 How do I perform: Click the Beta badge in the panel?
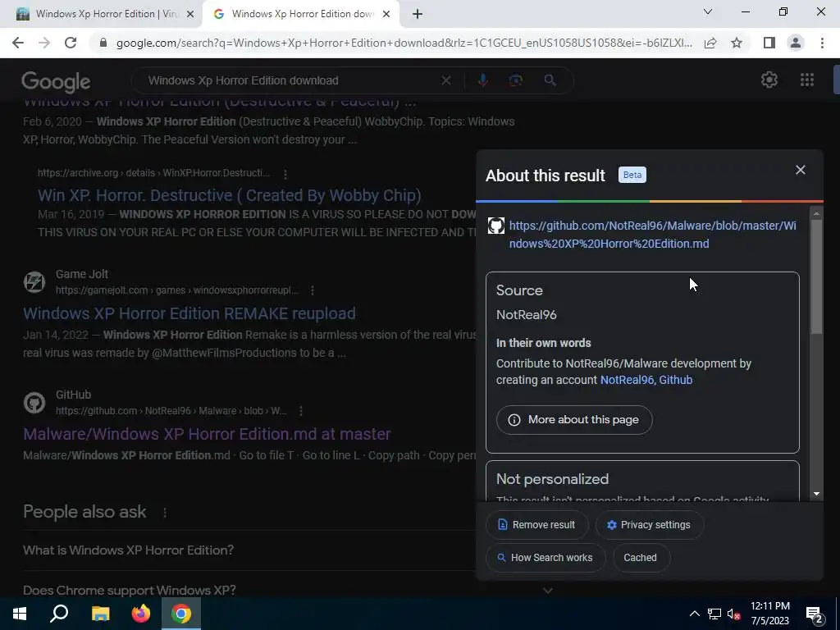632,175
